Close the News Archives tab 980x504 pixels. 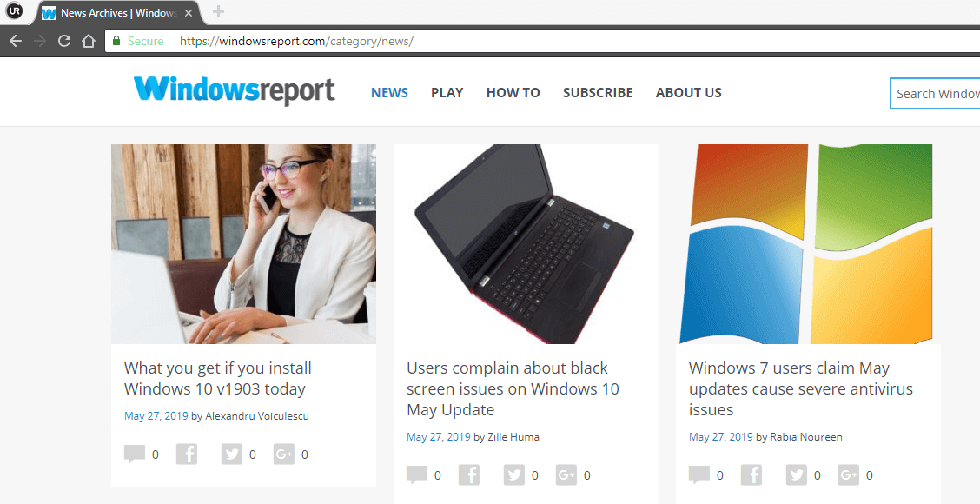pos(189,12)
